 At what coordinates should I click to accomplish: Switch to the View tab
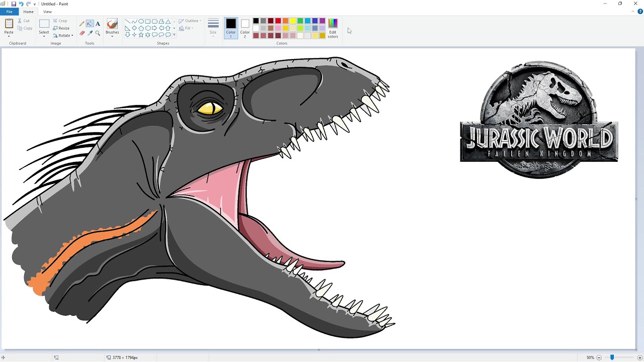[x=47, y=12]
